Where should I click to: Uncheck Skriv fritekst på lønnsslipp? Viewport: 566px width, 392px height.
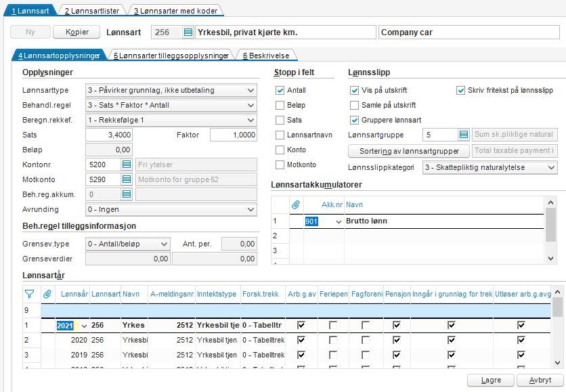[x=460, y=90]
